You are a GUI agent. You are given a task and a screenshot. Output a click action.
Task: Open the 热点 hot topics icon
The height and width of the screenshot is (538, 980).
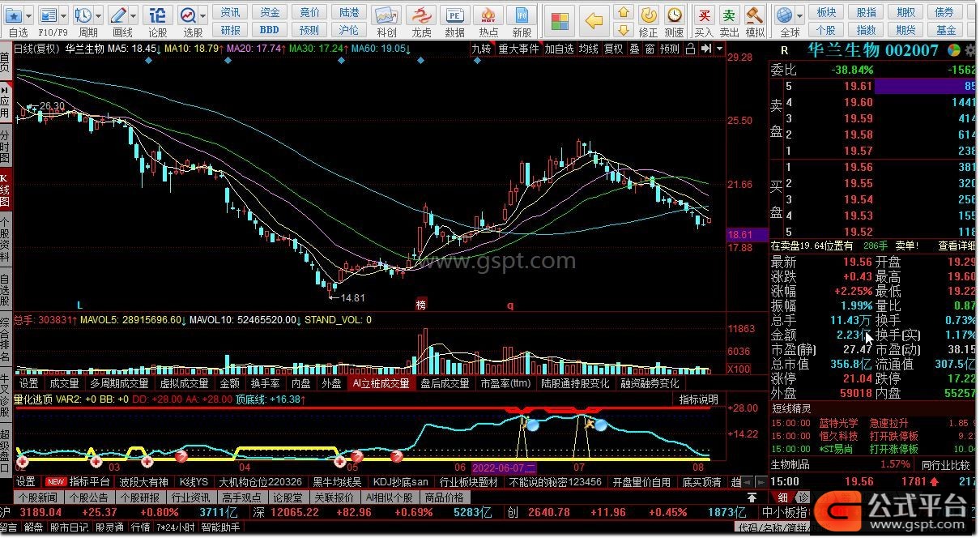click(488, 16)
